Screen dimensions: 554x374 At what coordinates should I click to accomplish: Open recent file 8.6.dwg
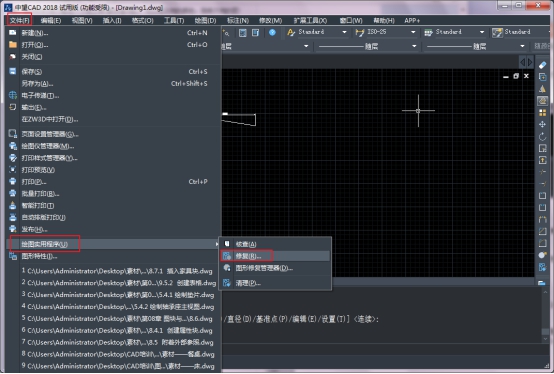[120, 319]
